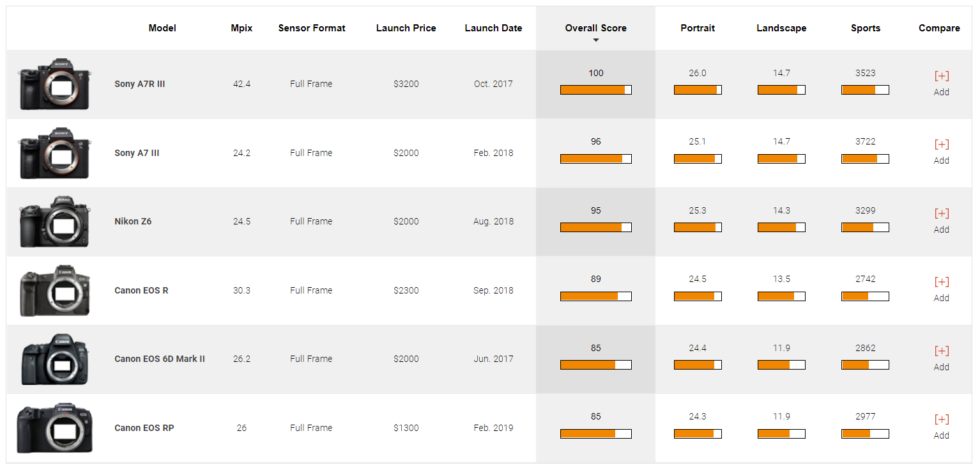
Task: Add Nikon Z6 to comparison list
Action: pos(941,214)
